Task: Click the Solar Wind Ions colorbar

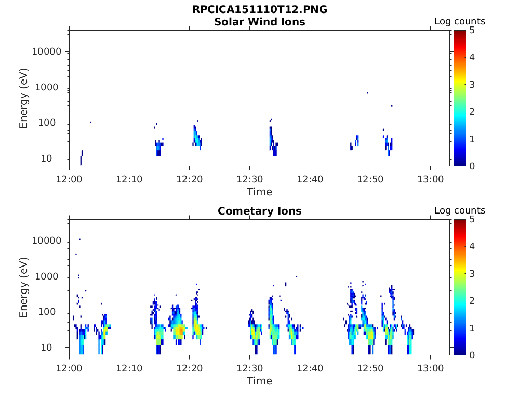Action: (x=459, y=98)
